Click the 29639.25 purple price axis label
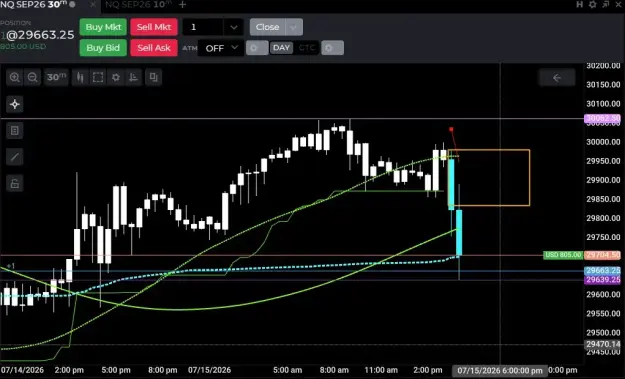The width and height of the screenshot is (625, 379). (x=603, y=280)
